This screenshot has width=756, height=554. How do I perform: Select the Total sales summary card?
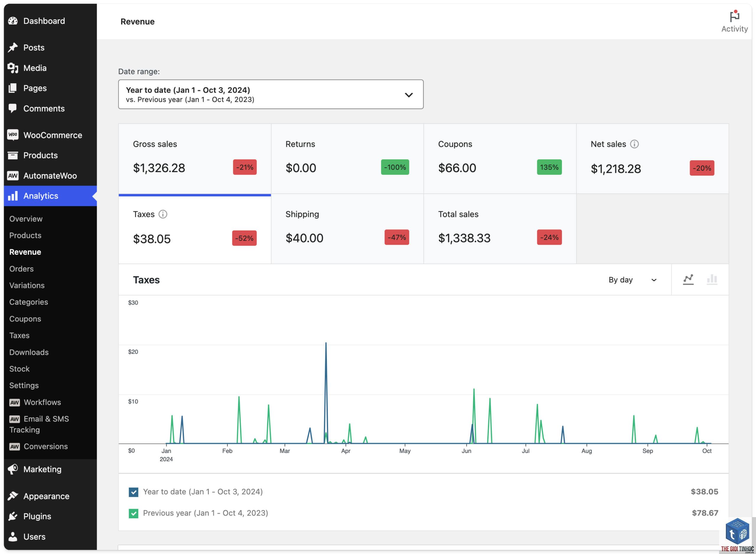[500, 229]
